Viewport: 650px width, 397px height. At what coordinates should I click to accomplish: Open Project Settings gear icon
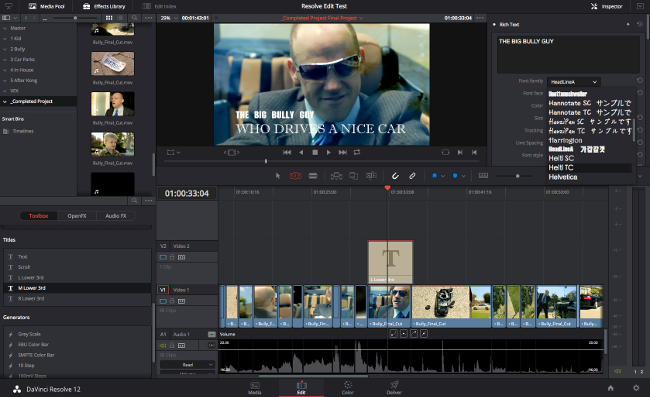click(636, 388)
